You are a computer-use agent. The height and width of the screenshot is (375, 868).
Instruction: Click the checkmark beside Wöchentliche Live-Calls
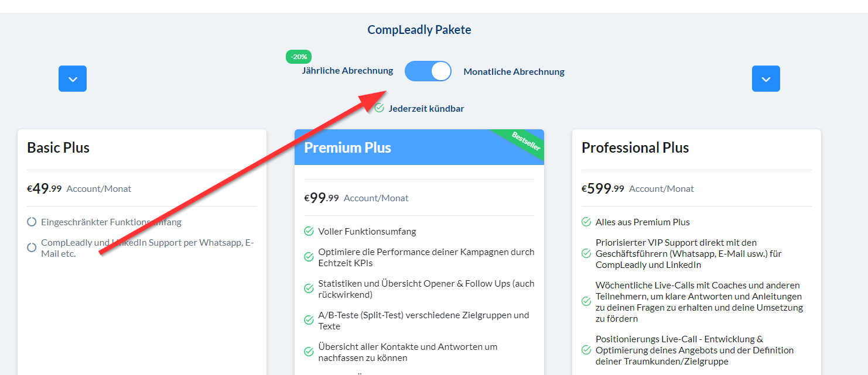(x=586, y=301)
